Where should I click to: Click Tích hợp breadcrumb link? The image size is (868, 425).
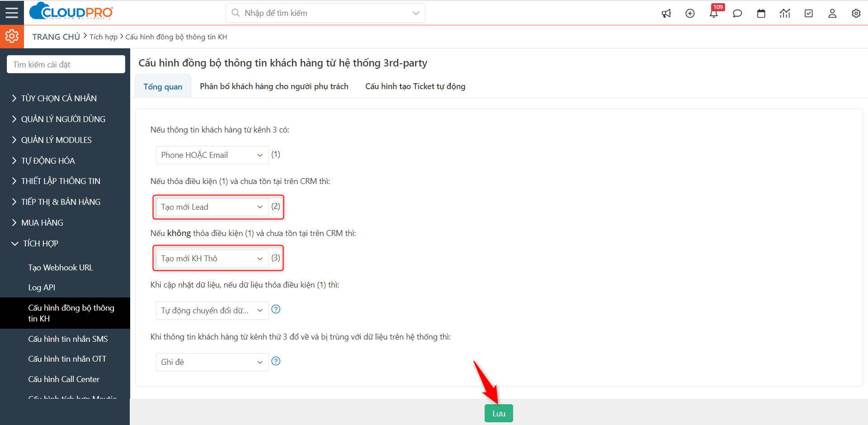click(x=104, y=37)
